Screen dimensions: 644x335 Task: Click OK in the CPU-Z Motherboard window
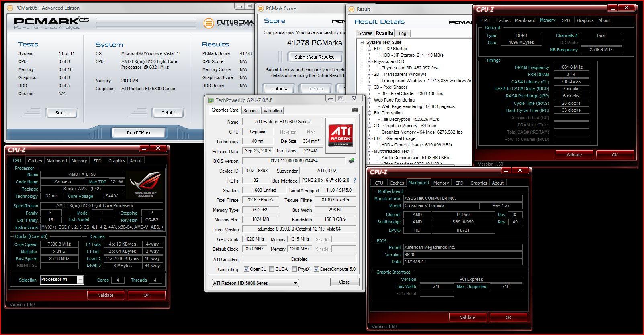pos(508,317)
